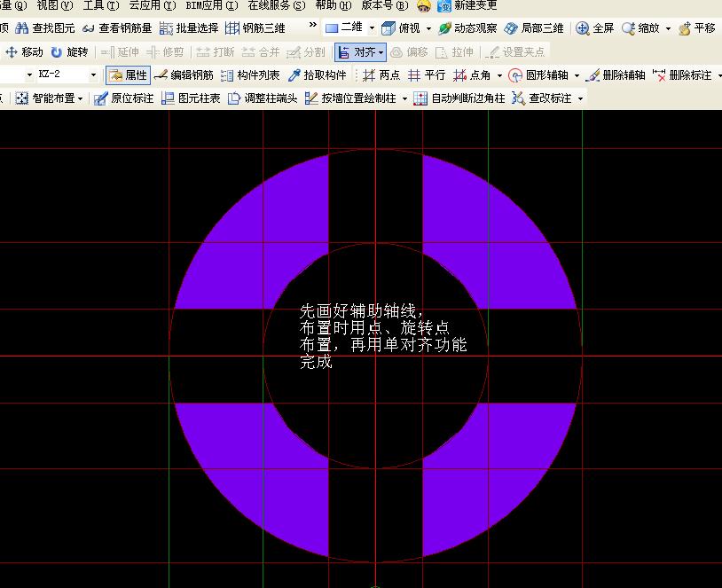Click the 查找图元 binoculars icon
Screen dimensions: 722x588
[x=21, y=28]
